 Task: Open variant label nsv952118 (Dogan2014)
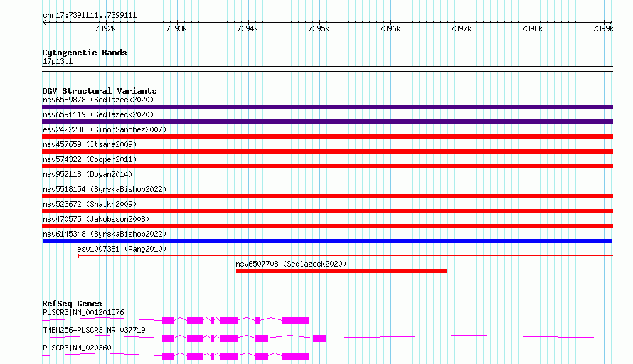coord(87,174)
